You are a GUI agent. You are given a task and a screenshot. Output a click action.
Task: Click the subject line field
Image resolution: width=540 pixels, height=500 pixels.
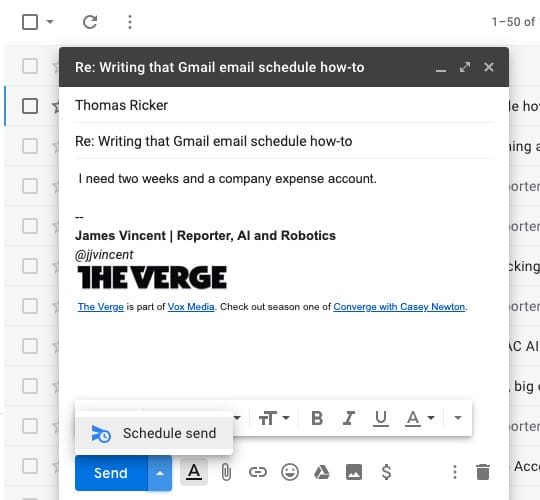click(x=284, y=141)
